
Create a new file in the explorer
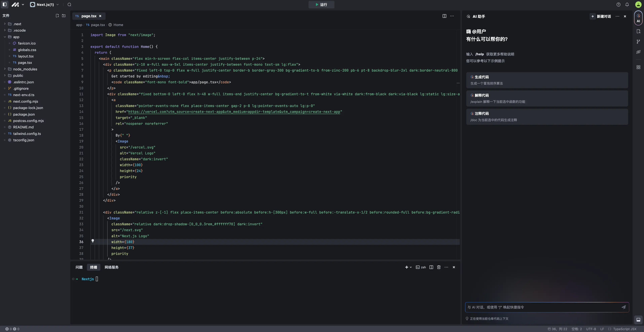(x=57, y=15)
